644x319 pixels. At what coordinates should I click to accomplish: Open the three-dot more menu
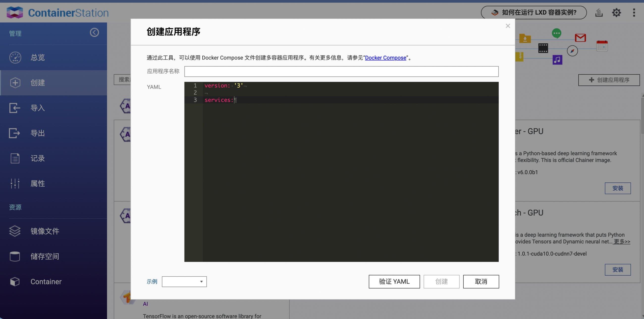click(634, 12)
